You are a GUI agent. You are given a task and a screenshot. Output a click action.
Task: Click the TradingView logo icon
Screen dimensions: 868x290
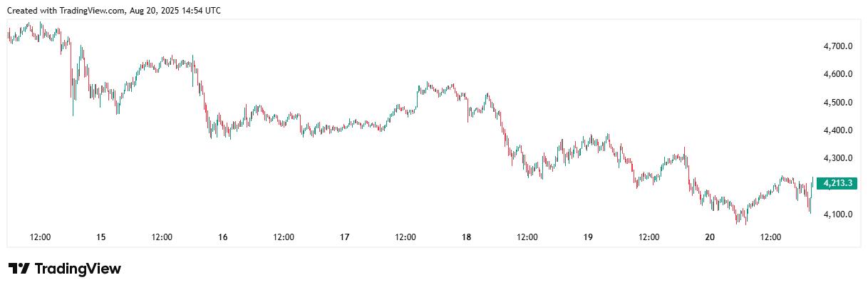point(19,269)
